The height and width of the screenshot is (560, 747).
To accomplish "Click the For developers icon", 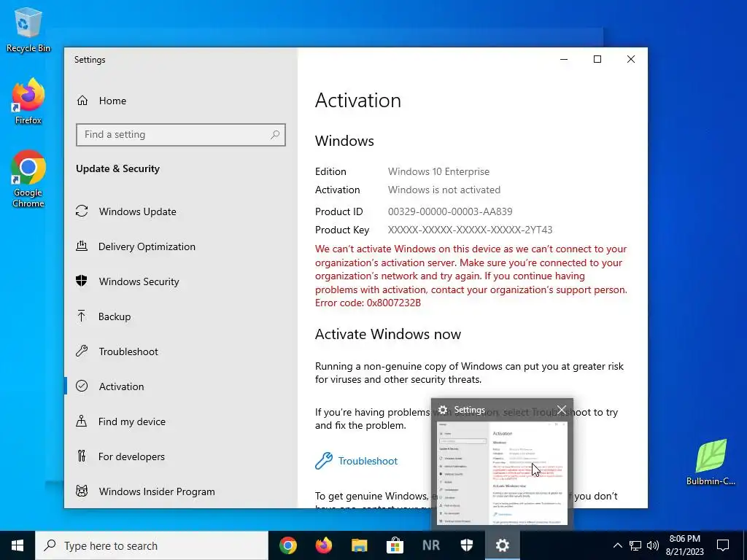I will tap(82, 456).
